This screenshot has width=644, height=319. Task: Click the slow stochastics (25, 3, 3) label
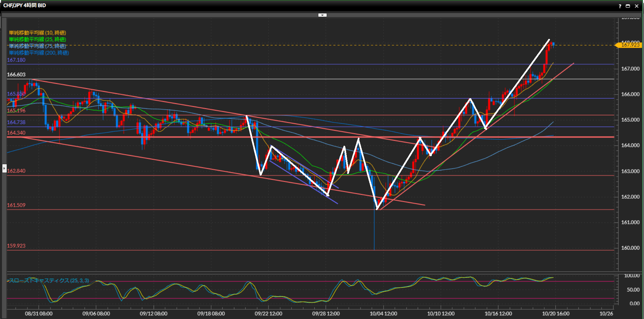[49, 280]
